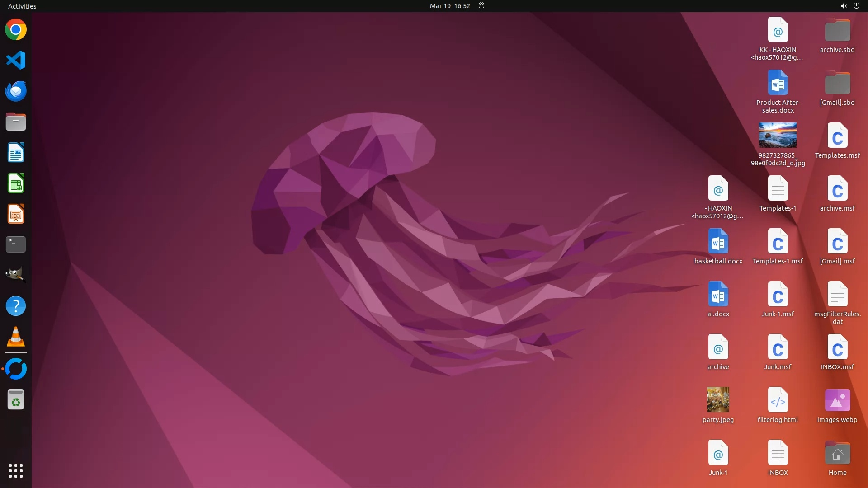Select the images.webp file on desktop
The width and height of the screenshot is (868, 488).
tap(837, 400)
